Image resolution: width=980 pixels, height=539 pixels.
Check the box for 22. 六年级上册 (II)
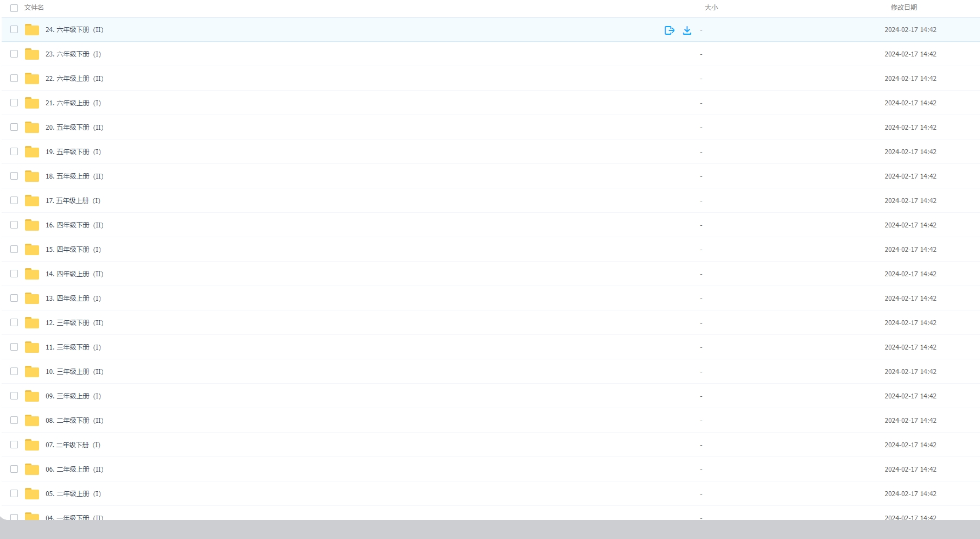(14, 78)
